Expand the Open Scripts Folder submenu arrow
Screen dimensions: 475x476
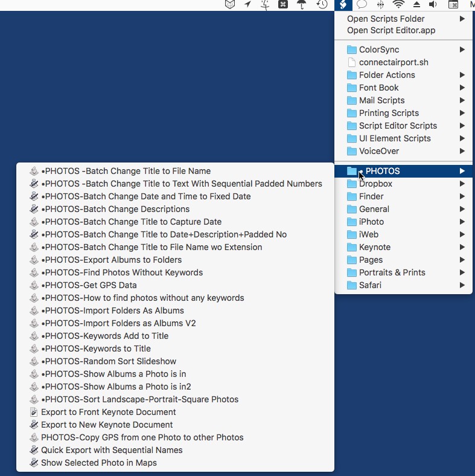coord(462,19)
